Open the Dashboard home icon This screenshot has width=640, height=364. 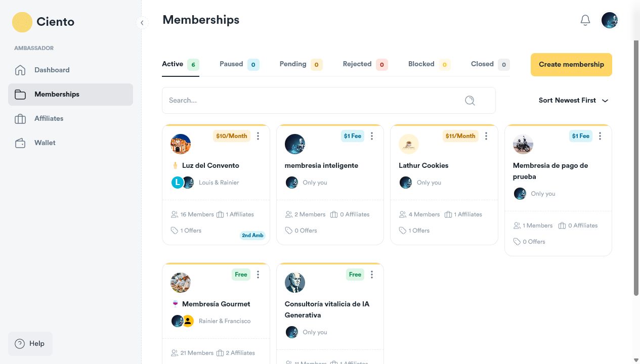point(20,70)
